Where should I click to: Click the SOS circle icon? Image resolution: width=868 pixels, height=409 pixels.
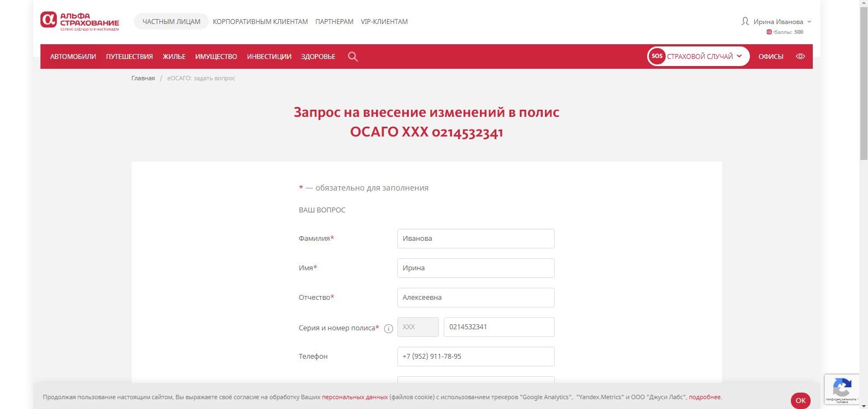pos(657,56)
